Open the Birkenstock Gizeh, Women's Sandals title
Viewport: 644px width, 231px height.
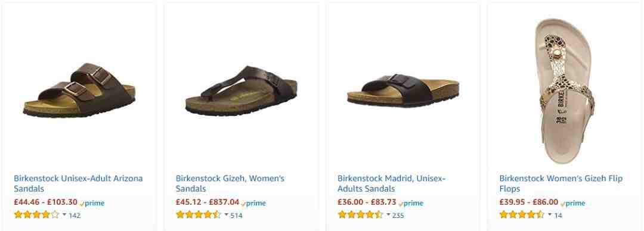point(230,183)
